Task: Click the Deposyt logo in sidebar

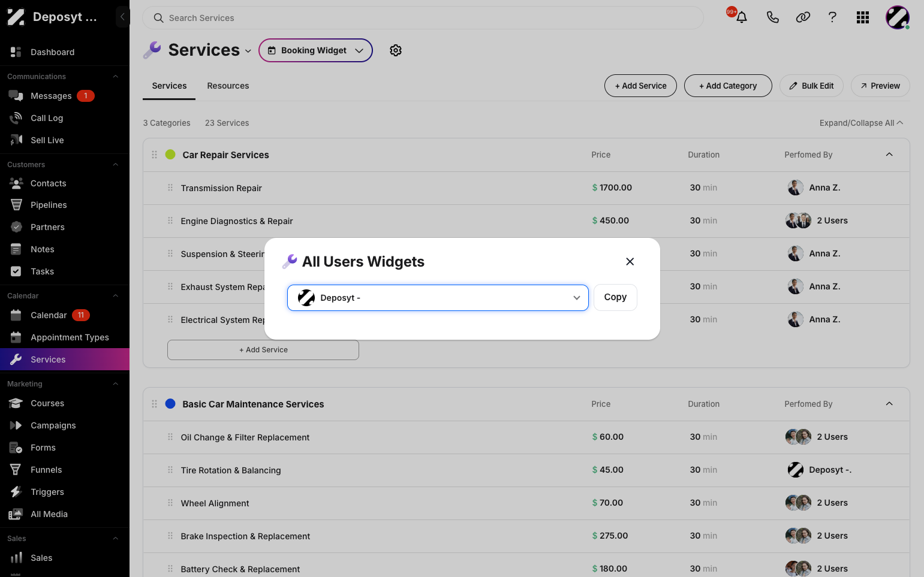Action: click(x=16, y=17)
